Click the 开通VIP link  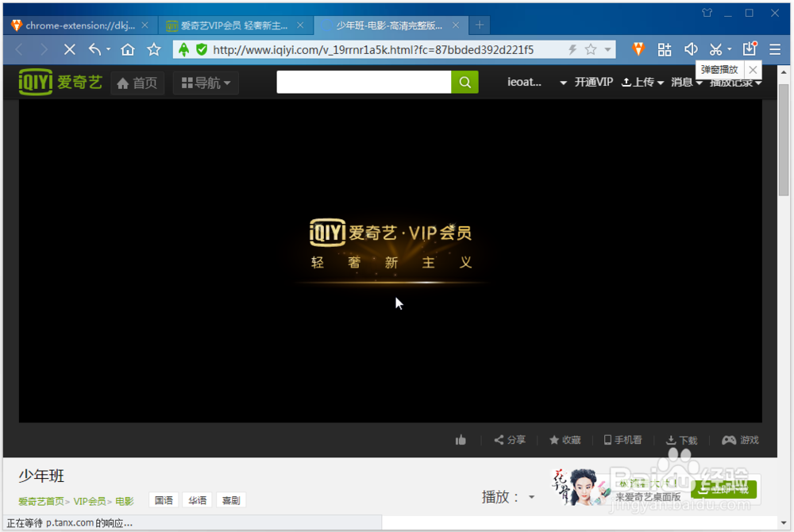[593, 82]
